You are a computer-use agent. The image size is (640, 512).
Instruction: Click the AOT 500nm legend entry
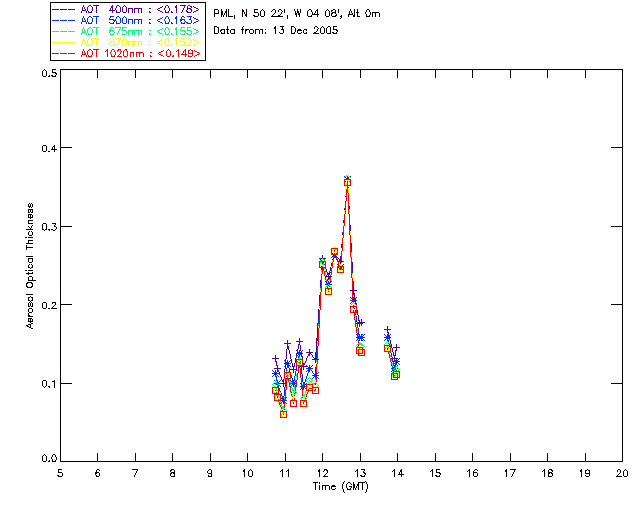pyautogui.click(x=127, y=20)
